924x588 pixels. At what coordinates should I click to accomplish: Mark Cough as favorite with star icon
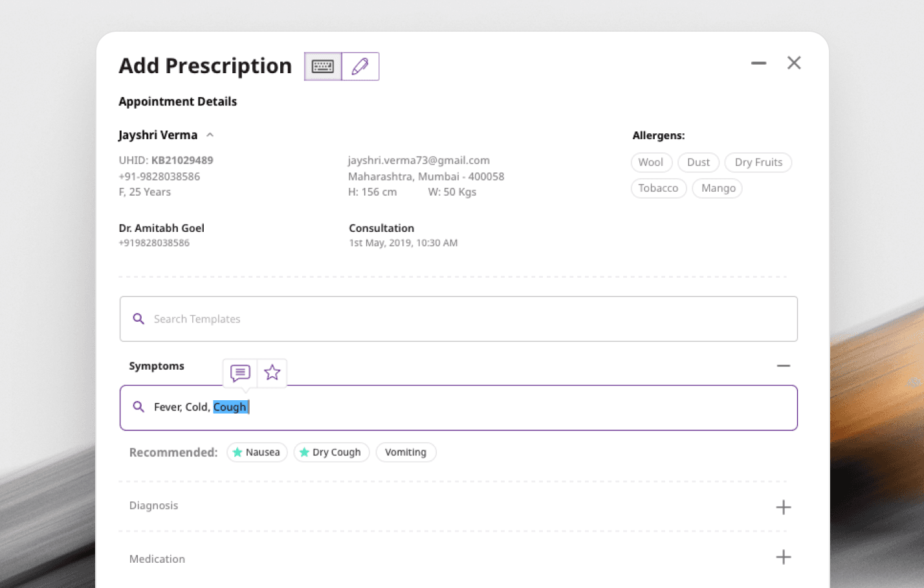(x=272, y=372)
